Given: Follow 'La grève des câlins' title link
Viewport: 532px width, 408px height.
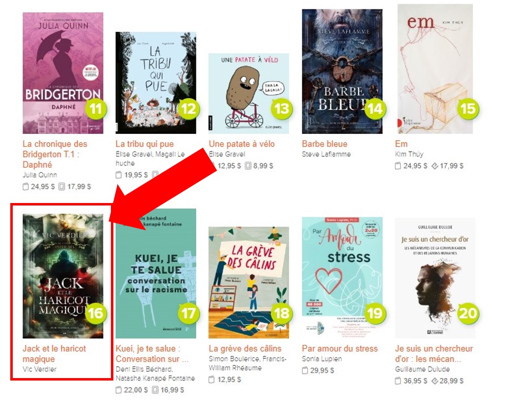Looking at the screenshot, I should 245,349.
